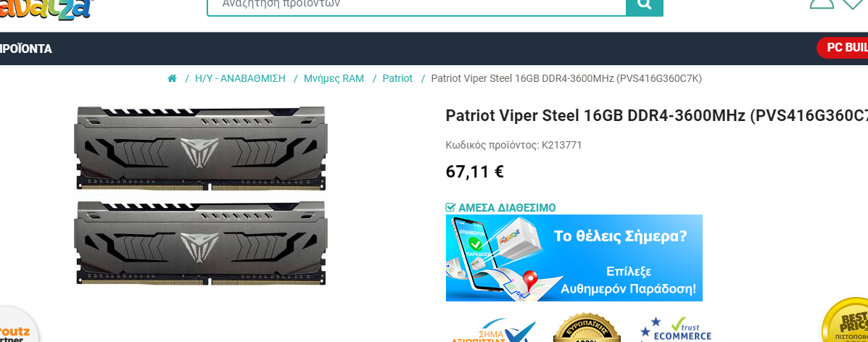
Task: Go to Η/Υ - ΑΝΑΒΑΘΜΙΣΗ breadcrumb
Action: click(240, 78)
